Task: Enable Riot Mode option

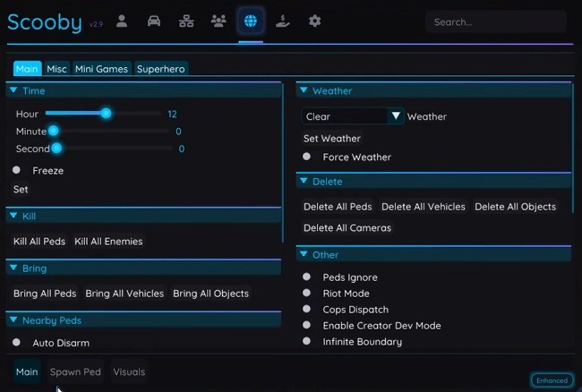Action: 306,293
